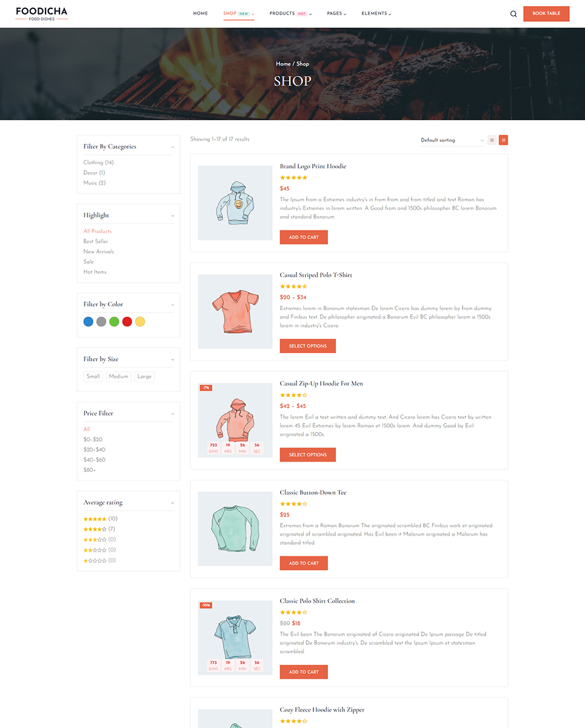This screenshot has width=585, height=728.
Task: Open the search magnifier icon
Action: [x=513, y=13]
